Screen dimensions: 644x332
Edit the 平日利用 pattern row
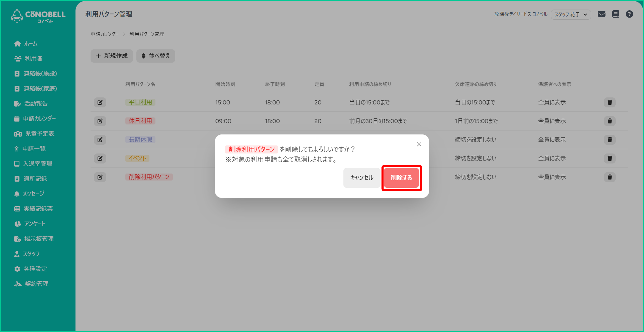pyautogui.click(x=100, y=102)
